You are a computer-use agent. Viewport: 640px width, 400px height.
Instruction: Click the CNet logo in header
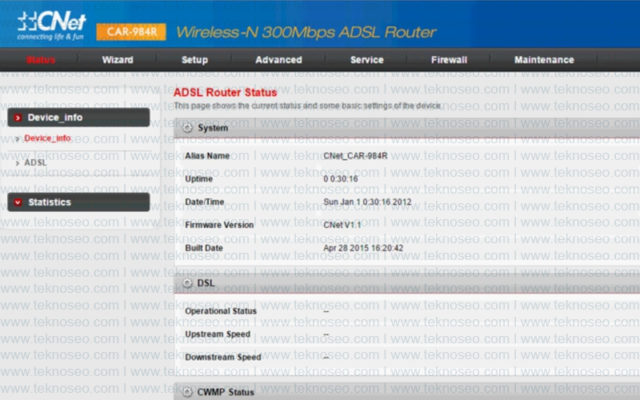(x=51, y=25)
